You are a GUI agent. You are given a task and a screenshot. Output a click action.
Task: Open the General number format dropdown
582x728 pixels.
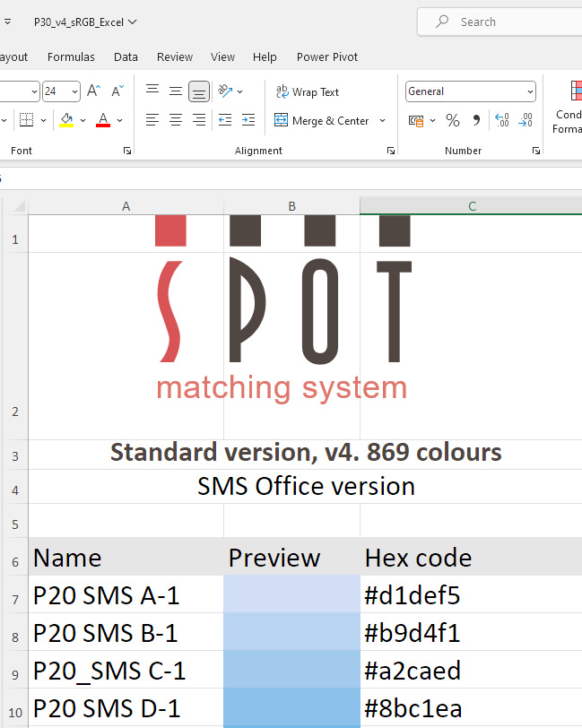coord(470,91)
